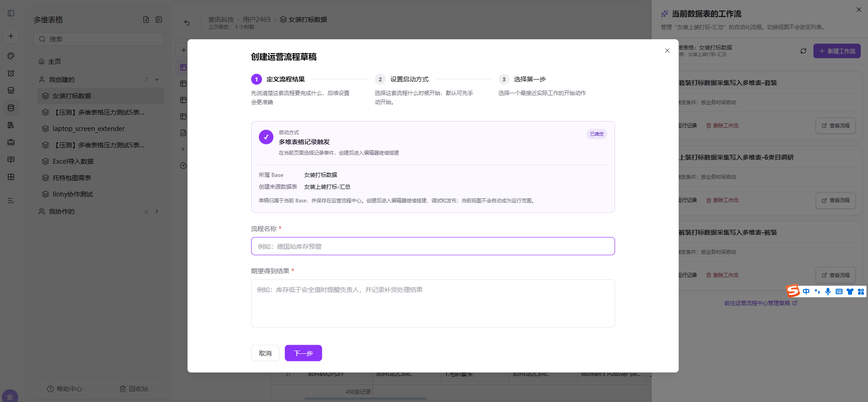Viewport: 868px width, 402px height.
Task: Close the 创建运营流程草稿 dialog
Action: pos(667,50)
